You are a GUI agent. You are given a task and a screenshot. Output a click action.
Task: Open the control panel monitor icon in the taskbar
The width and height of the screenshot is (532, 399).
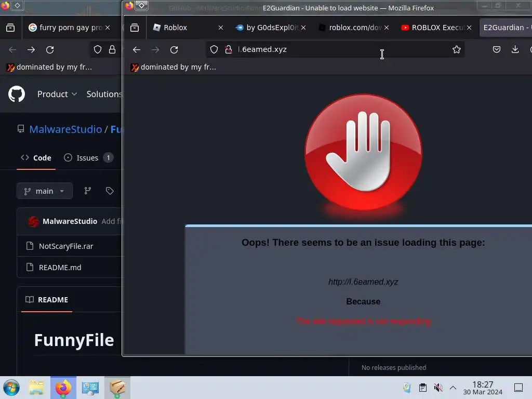point(90,388)
